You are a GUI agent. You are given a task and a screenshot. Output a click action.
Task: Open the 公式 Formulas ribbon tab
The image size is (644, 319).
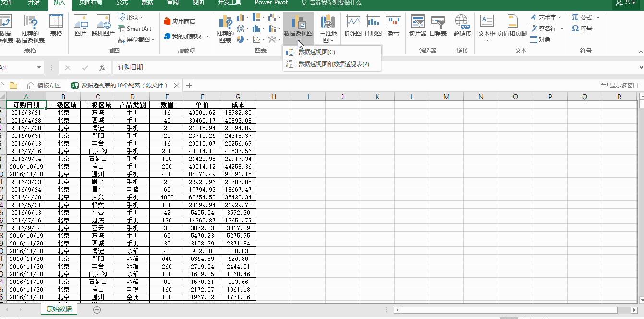pyautogui.click(x=122, y=3)
